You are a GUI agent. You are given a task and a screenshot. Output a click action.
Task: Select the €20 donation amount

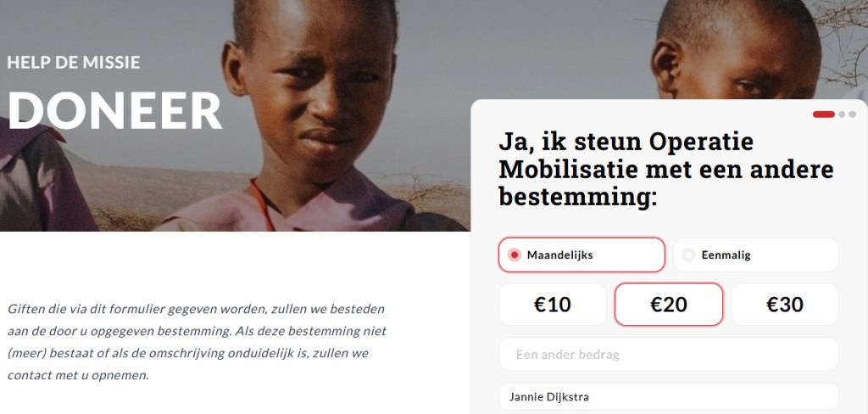(669, 305)
